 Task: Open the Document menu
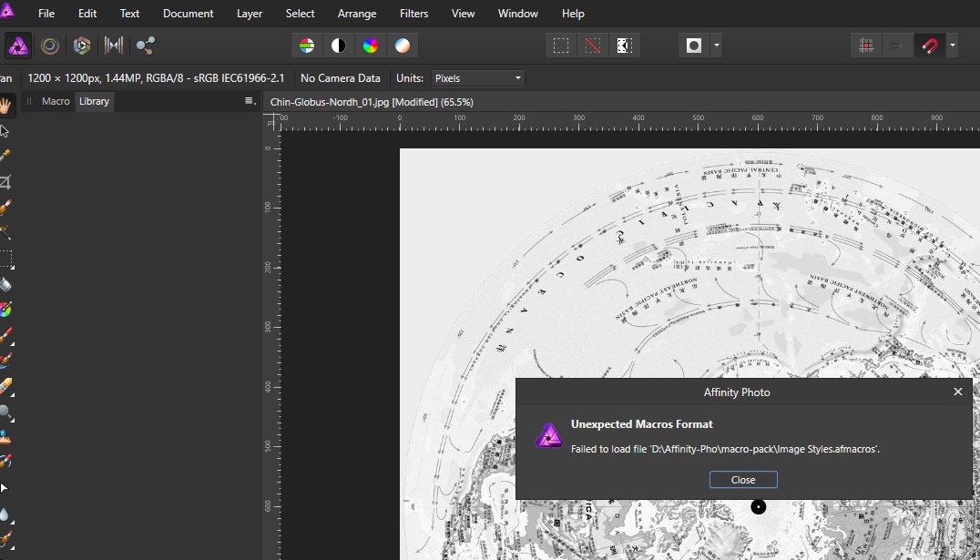189,13
